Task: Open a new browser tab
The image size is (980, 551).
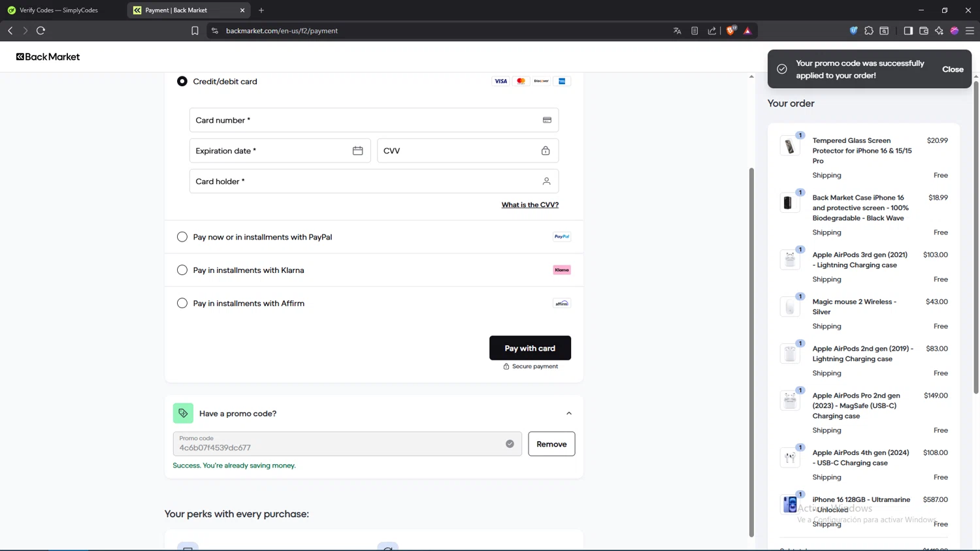Action: tap(261, 10)
